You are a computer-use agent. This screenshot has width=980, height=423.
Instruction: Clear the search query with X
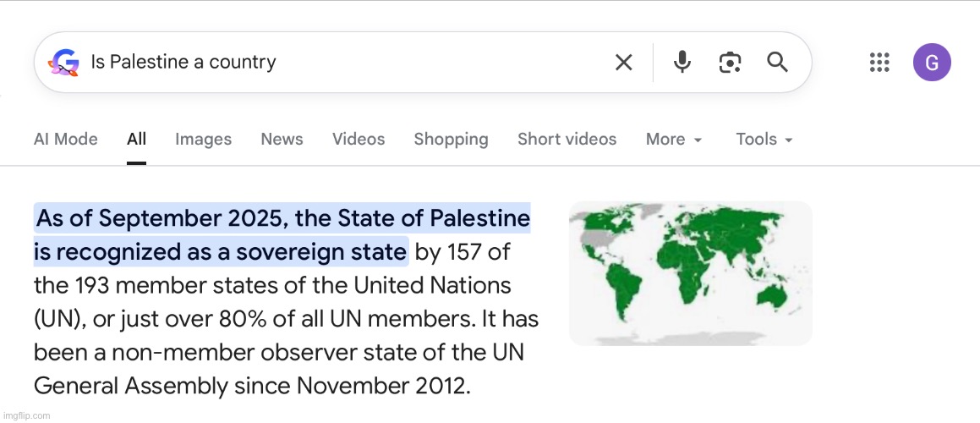pyautogui.click(x=623, y=63)
